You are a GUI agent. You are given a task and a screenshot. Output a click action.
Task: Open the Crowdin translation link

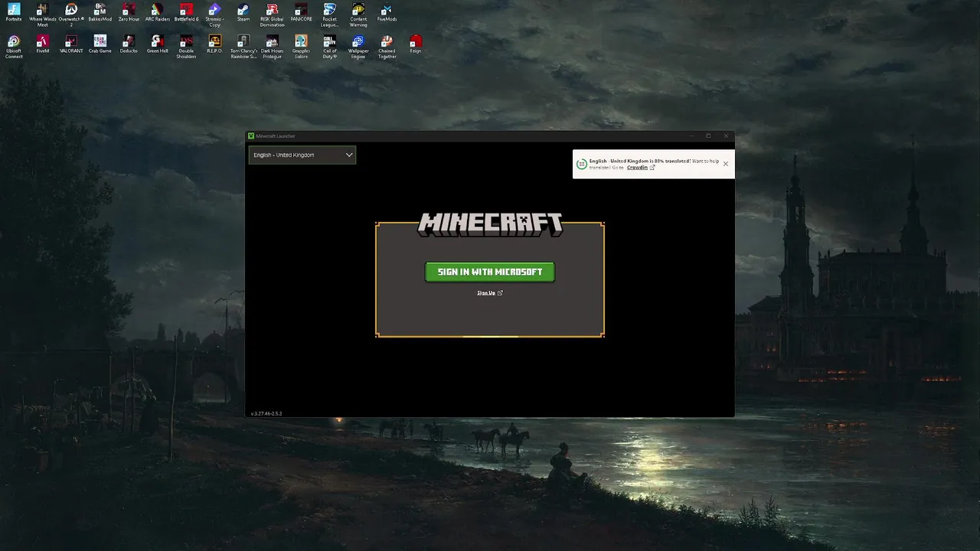[641, 167]
